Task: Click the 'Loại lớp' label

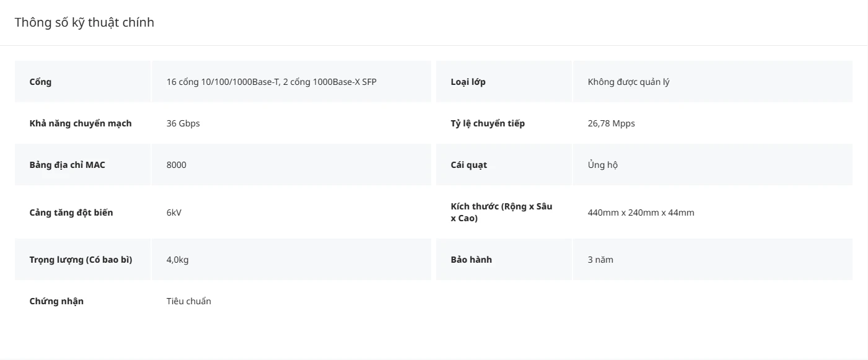Action: (x=468, y=82)
